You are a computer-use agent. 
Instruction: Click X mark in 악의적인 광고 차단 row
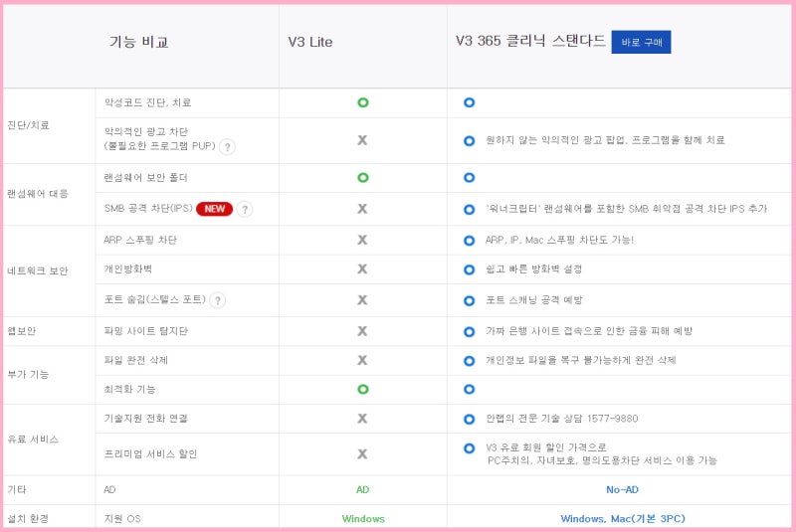(362, 140)
